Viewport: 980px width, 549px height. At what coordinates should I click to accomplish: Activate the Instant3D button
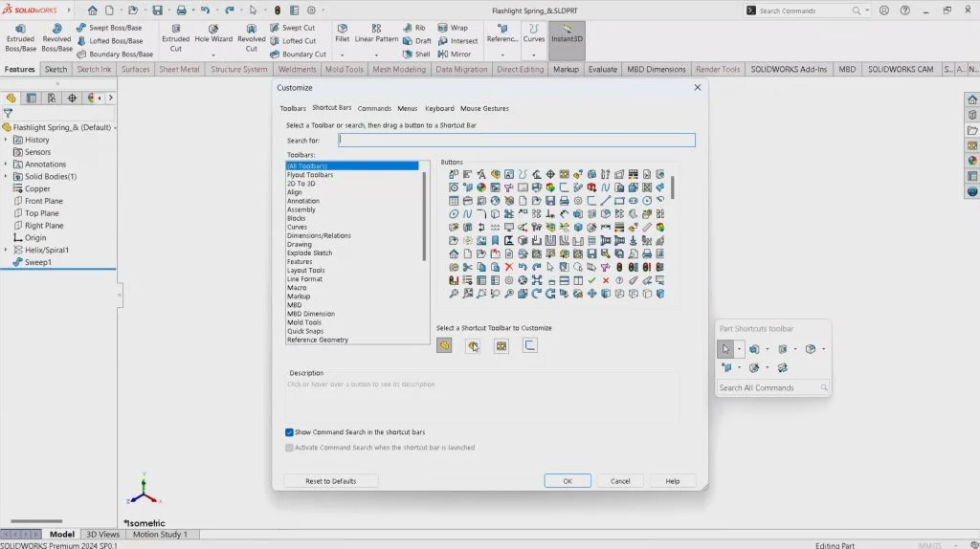coord(567,37)
